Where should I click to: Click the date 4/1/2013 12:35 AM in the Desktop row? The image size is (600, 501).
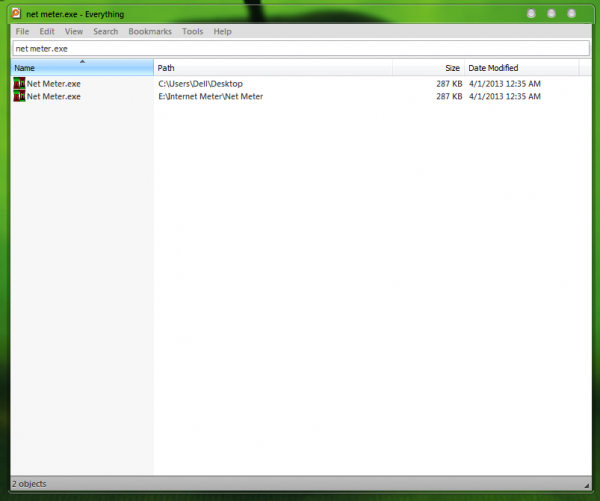click(x=505, y=83)
